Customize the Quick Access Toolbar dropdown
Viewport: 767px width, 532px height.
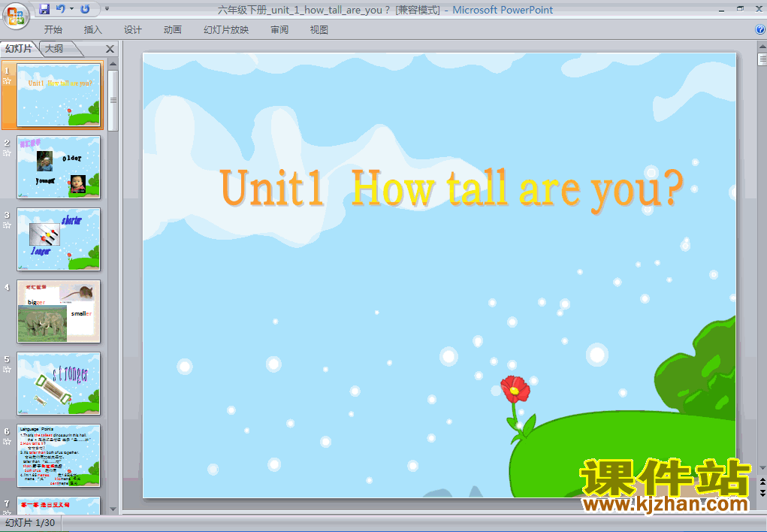click(107, 9)
